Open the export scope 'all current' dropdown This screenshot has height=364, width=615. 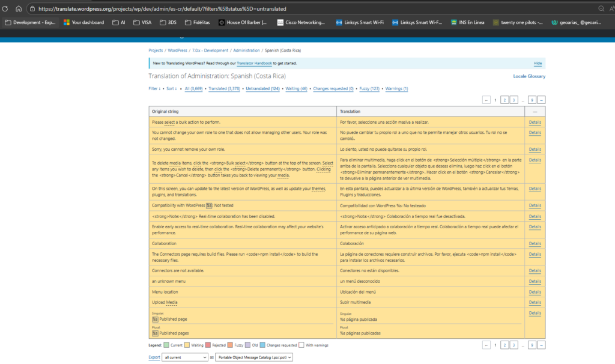(186, 357)
